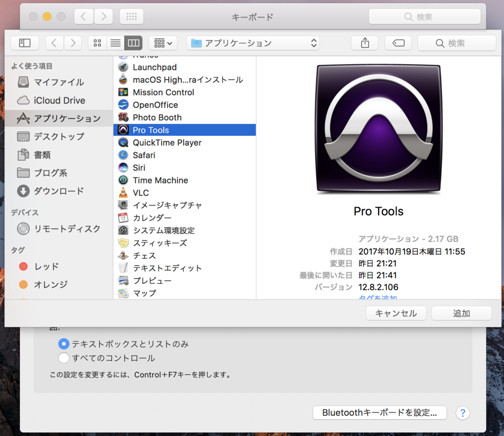Click the キャンセル button
Screen dimensions: 504x436
tap(396, 313)
